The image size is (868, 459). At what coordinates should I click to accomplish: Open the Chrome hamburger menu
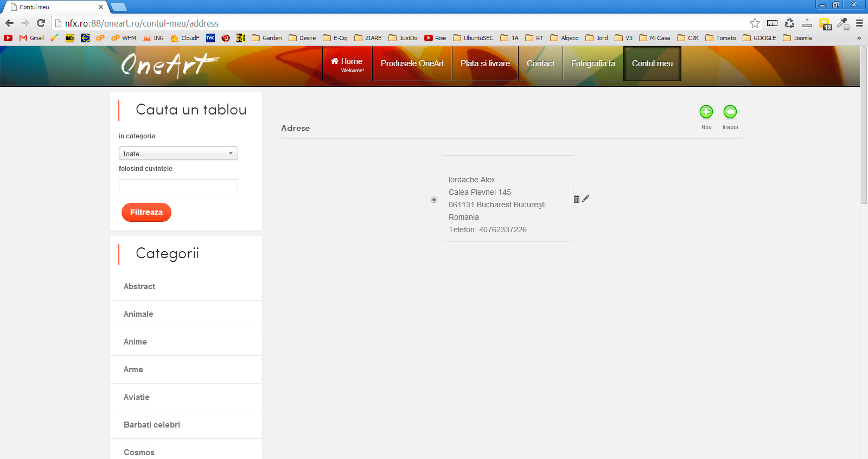[x=859, y=23]
